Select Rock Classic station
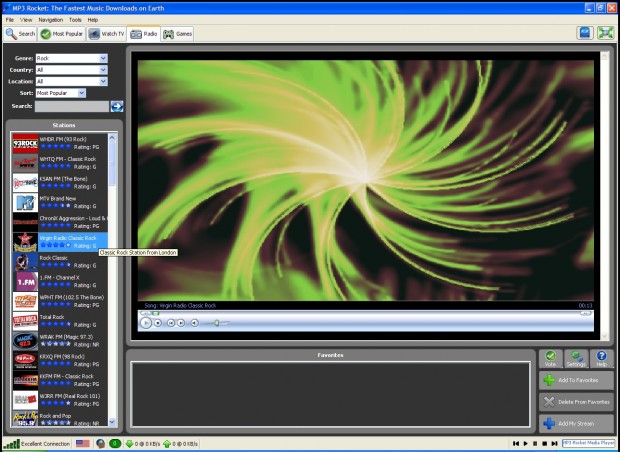Screen dimensions: 620x452 point(60,261)
